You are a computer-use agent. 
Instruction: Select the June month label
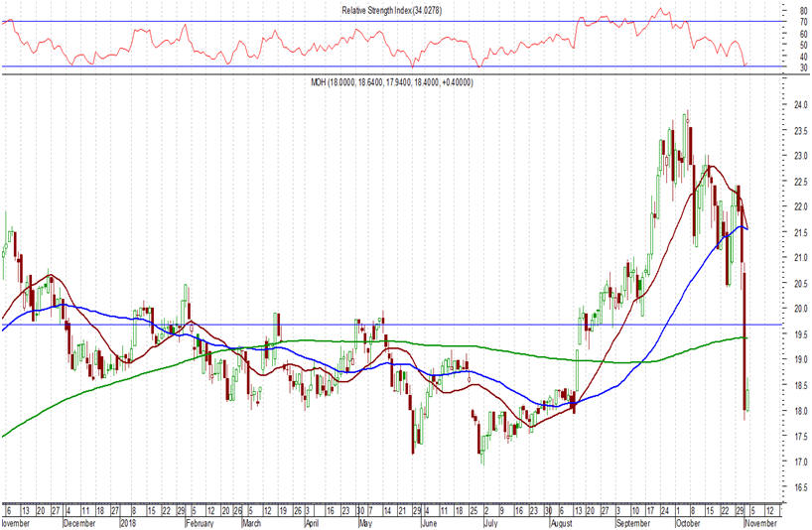pos(430,520)
